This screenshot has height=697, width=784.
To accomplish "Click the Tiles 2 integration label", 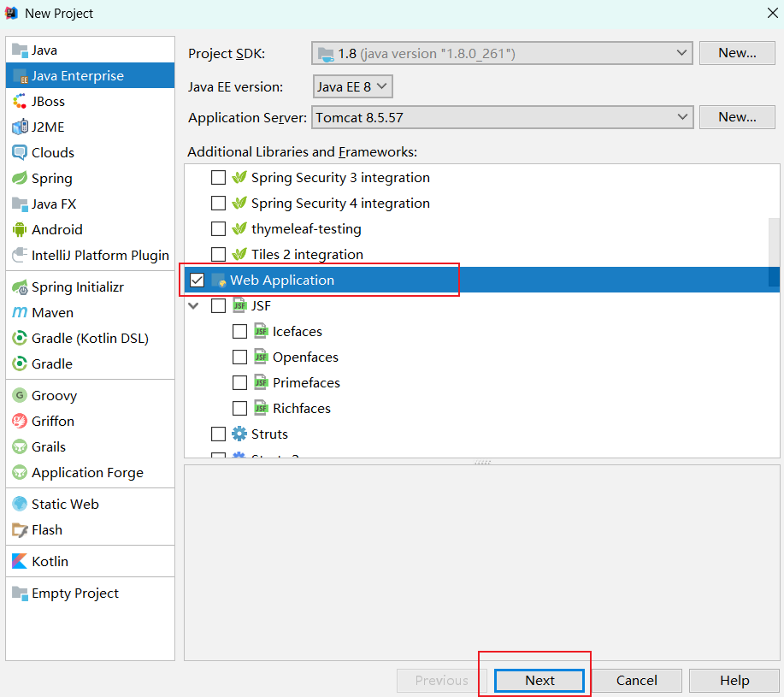I will coord(307,255).
